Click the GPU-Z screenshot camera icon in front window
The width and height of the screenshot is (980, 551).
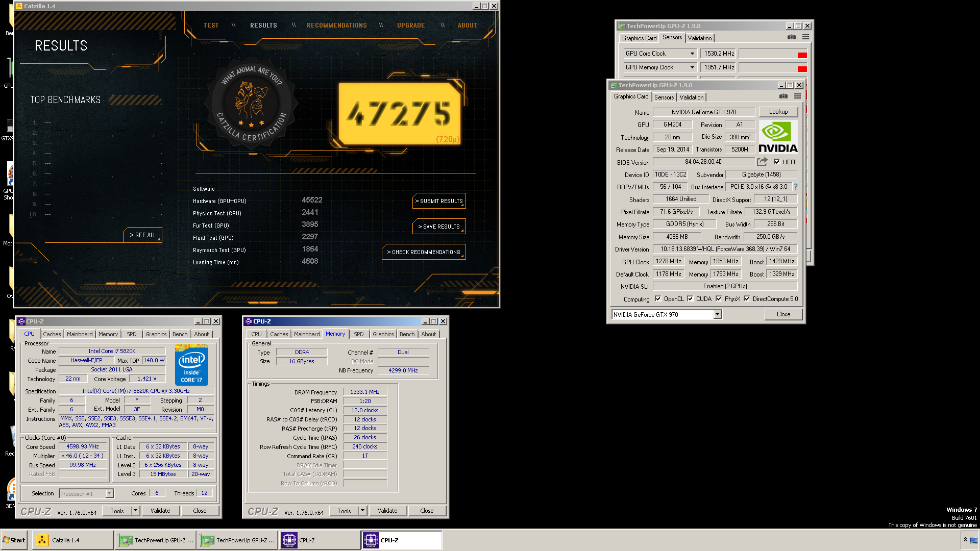(x=783, y=96)
